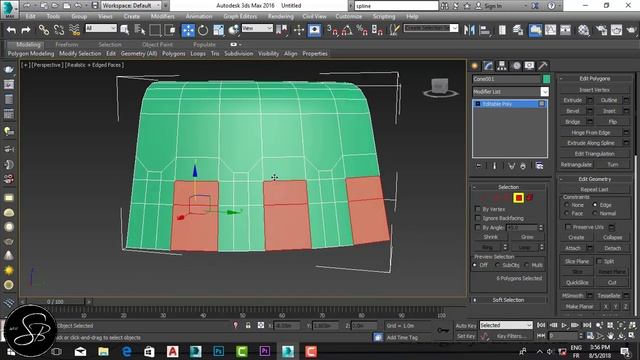Switch to the Utilities hammer tab
640x360 pixels.
[x=543, y=66]
